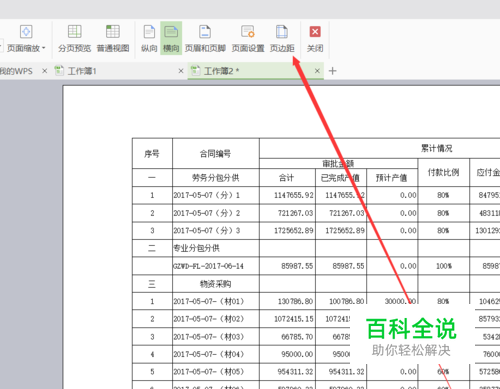Click the 100% payment ratio cell
The height and width of the screenshot is (389, 500).
pyautogui.click(x=444, y=266)
